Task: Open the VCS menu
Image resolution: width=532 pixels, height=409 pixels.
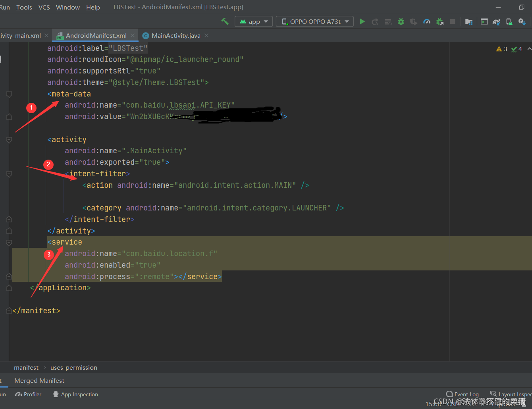Action: tap(44, 7)
